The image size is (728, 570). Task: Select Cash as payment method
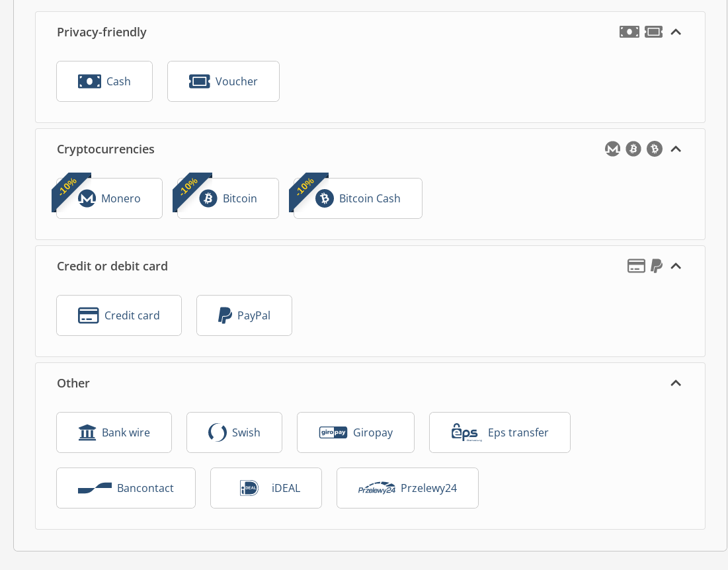[104, 81]
